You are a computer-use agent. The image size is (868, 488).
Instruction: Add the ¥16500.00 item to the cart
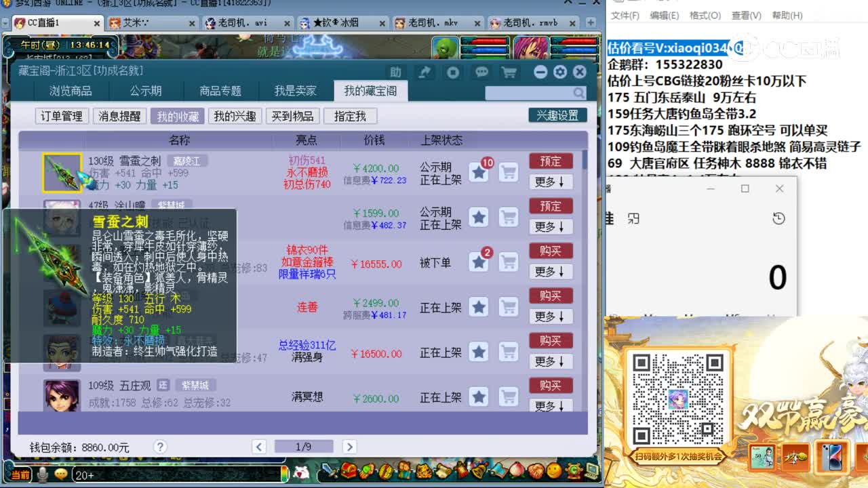coord(509,352)
